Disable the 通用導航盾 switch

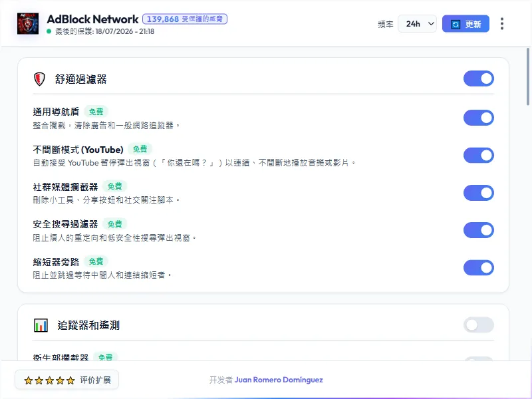[478, 118]
